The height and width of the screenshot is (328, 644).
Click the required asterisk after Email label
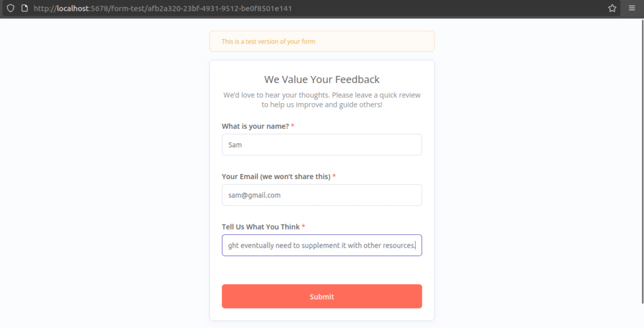[x=334, y=177]
